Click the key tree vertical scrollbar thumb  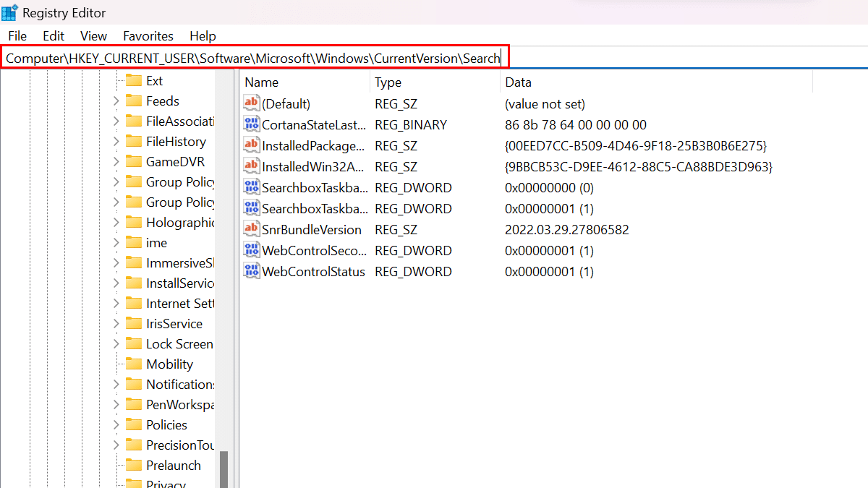tap(224, 469)
